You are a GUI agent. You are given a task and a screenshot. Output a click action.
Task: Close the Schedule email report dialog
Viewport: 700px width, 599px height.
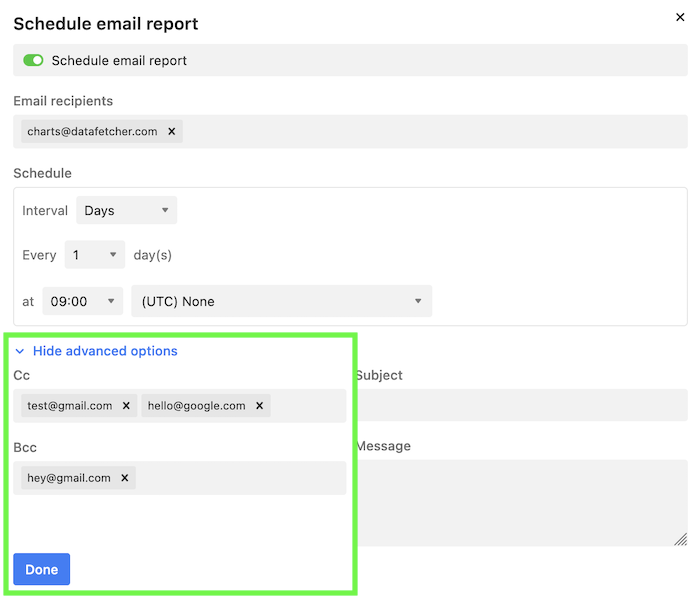681,17
